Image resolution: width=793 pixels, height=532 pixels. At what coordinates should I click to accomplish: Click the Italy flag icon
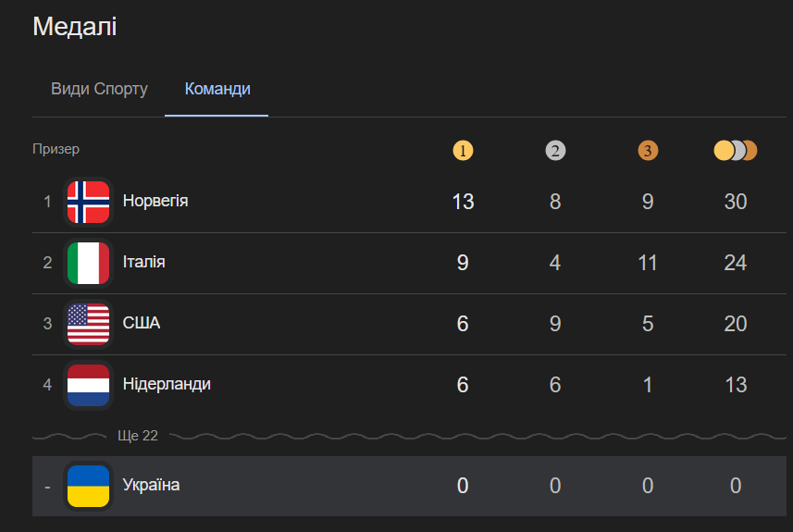89,263
